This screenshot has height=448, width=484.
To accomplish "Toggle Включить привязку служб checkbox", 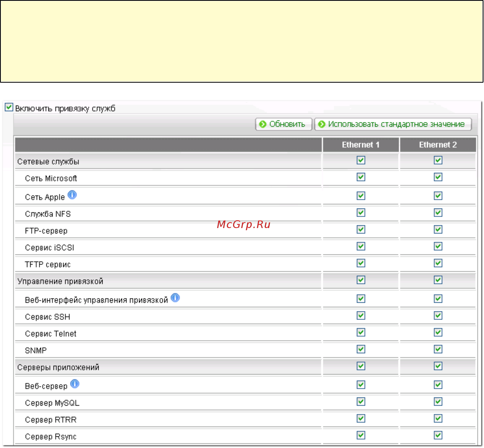I will tap(9, 107).
